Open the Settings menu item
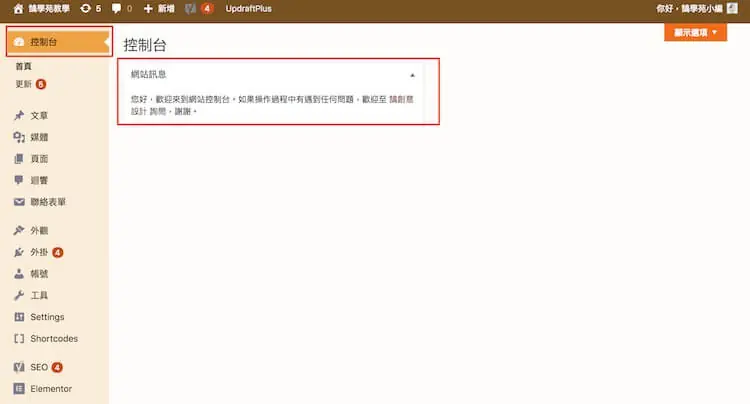 [x=47, y=317]
